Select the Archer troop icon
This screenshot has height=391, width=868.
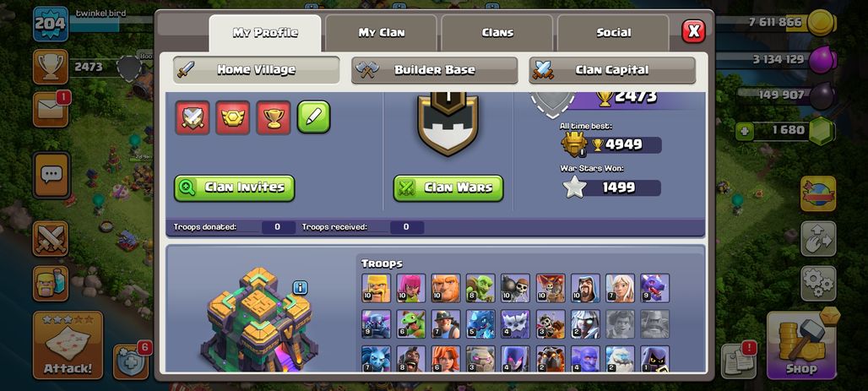pos(410,288)
